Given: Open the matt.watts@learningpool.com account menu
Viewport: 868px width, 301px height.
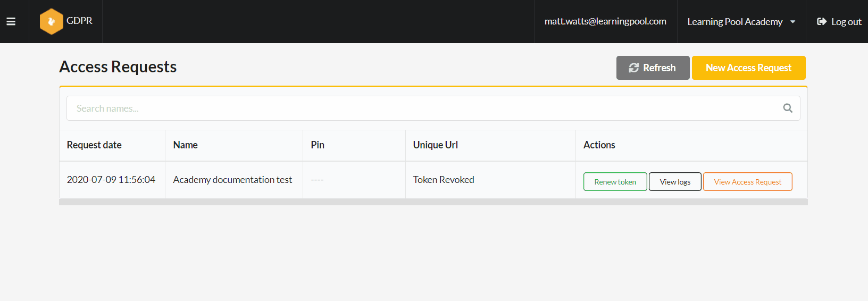Looking at the screenshot, I should (x=605, y=21).
